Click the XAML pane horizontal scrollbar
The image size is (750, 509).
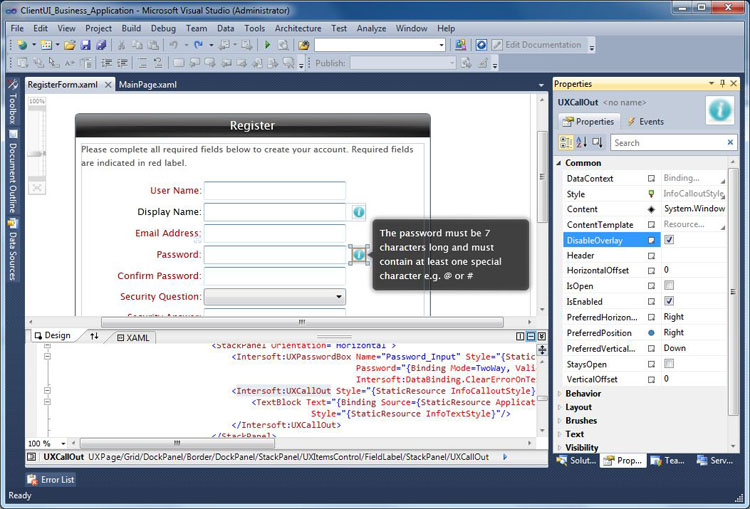coord(177,443)
